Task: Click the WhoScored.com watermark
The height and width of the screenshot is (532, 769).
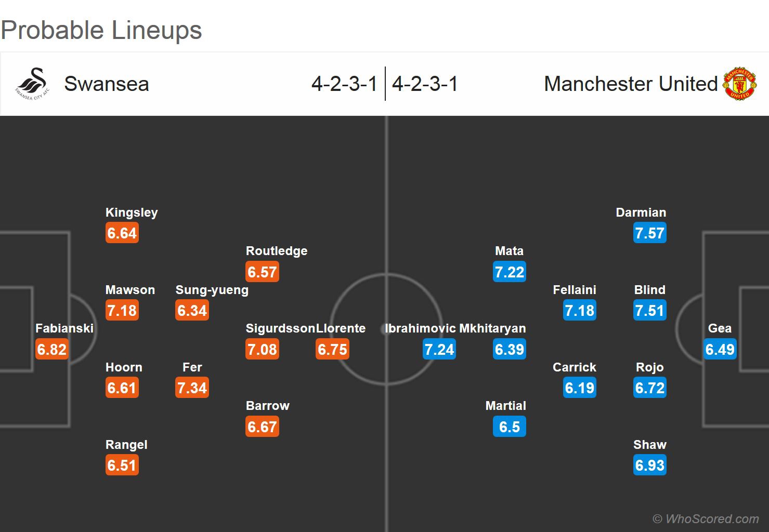Action: (706, 518)
